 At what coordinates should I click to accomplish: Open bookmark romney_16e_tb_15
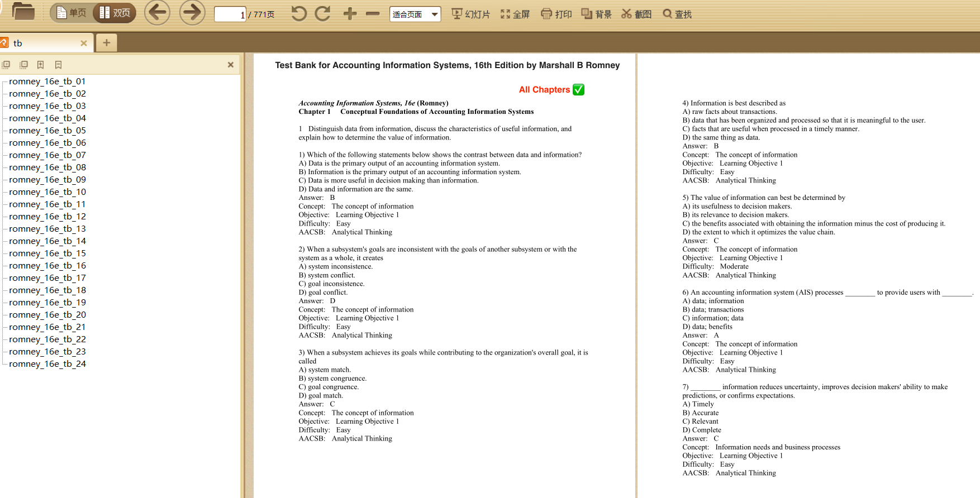tap(47, 253)
